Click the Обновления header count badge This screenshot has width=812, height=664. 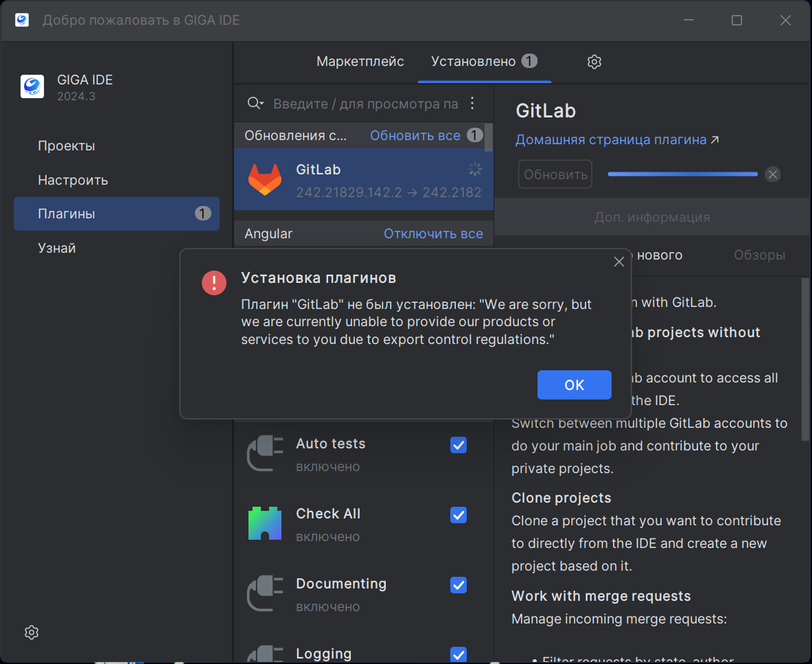point(474,135)
